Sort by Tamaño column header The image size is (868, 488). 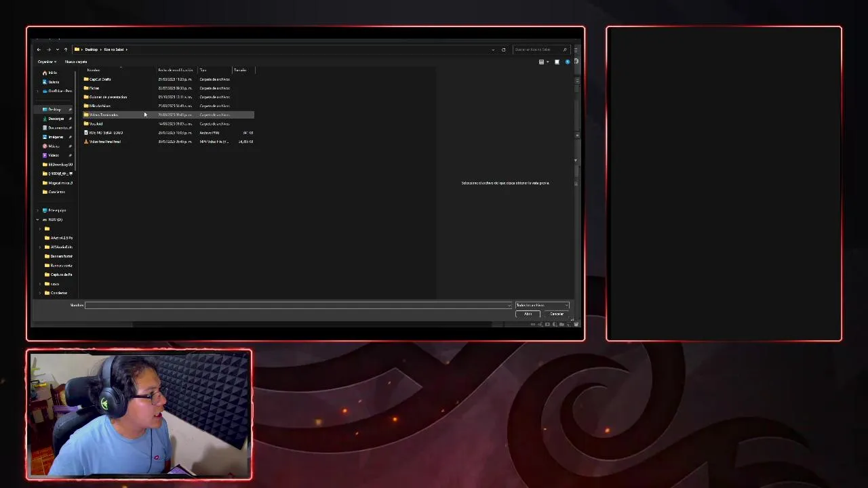[240, 70]
